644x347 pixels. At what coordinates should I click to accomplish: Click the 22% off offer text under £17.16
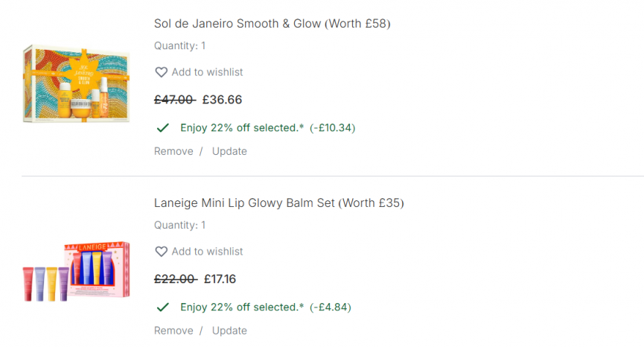pyautogui.click(x=242, y=307)
